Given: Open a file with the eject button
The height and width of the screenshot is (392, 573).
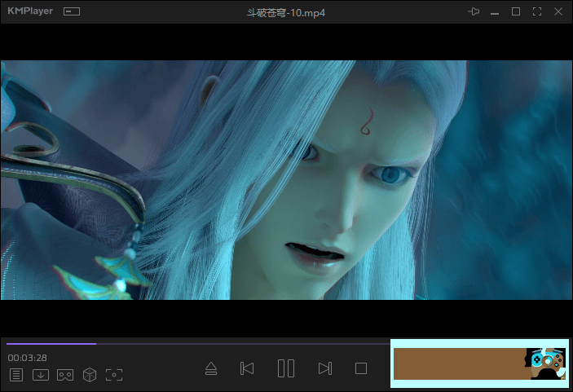Looking at the screenshot, I should (211, 368).
